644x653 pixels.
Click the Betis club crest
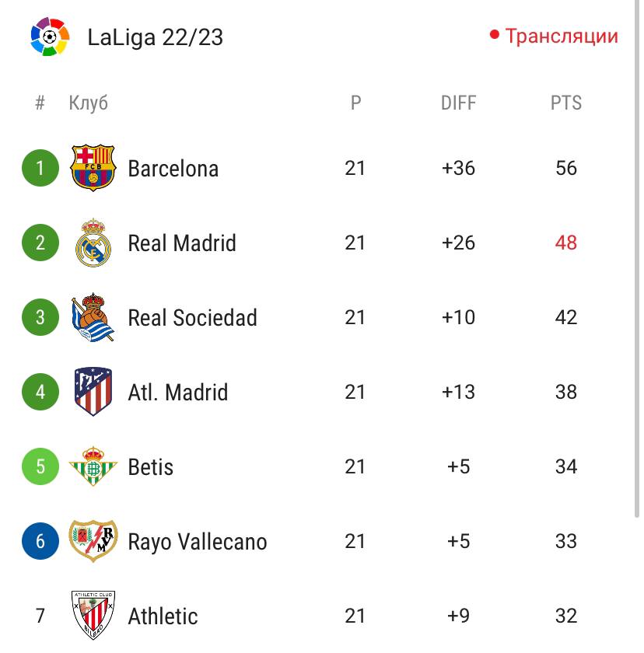click(x=93, y=466)
